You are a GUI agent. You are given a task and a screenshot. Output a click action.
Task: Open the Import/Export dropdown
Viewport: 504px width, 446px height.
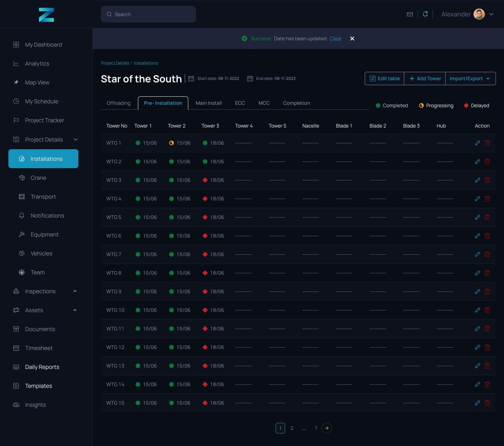tap(470, 78)
